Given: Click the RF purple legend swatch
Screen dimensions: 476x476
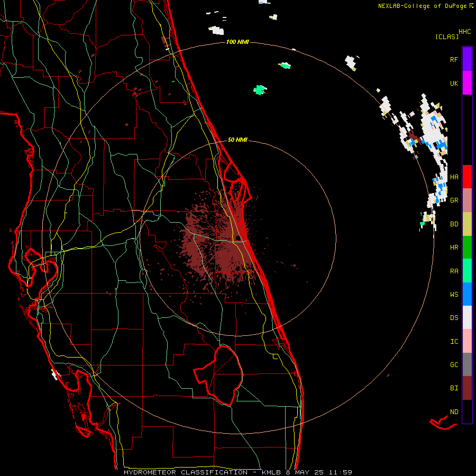Looking at the screenshot, I should 467,59.
